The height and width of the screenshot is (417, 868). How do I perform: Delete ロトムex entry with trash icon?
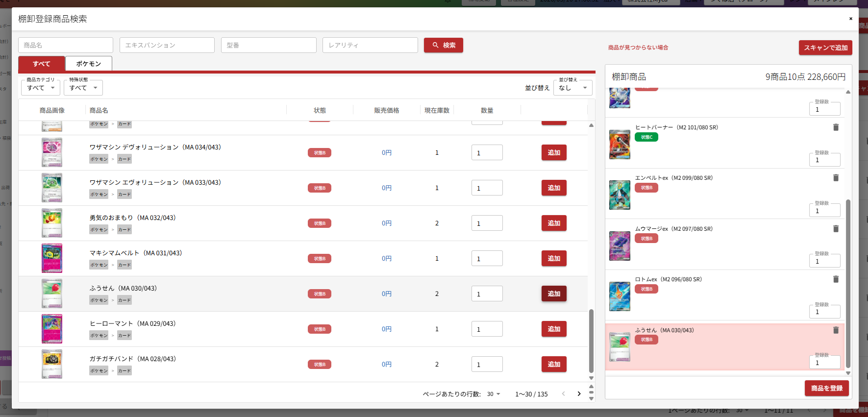[836, 279]
